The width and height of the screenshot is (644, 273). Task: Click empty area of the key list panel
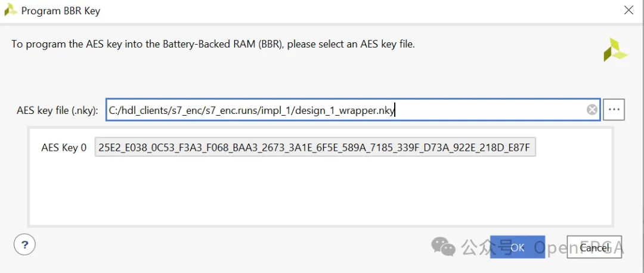click(x=320, y=193)
